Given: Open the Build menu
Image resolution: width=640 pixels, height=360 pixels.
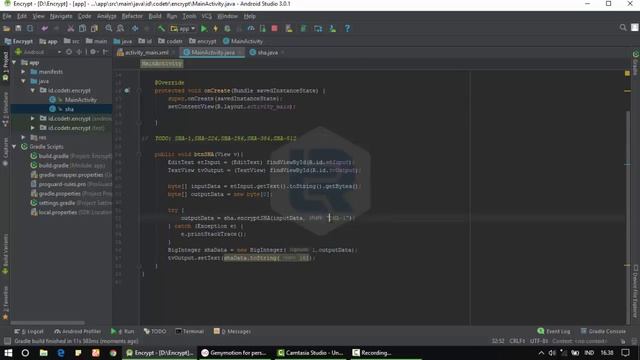Looking at the screenshot, I should click(155, 16).
